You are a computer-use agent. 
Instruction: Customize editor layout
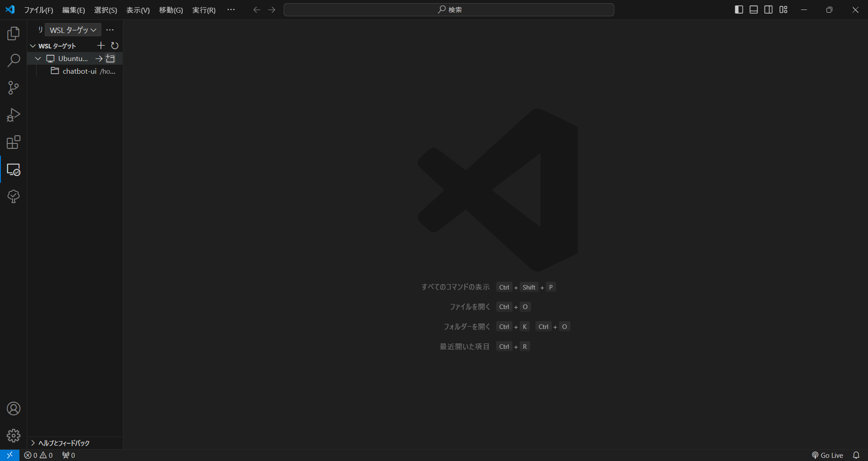click(783, 10)
